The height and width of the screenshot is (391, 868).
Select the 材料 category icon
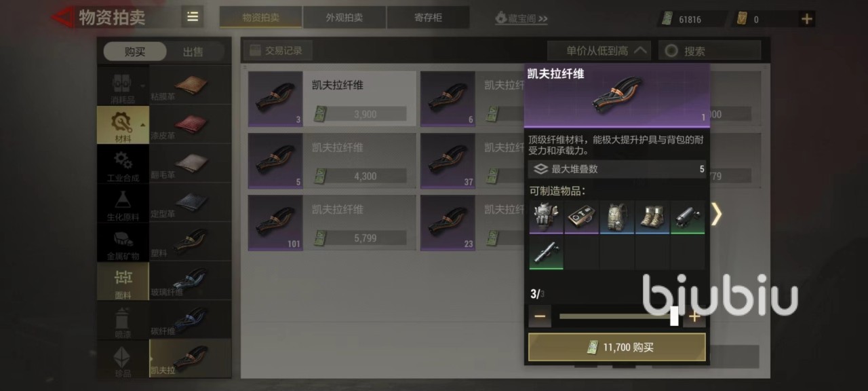coord(123,125)
